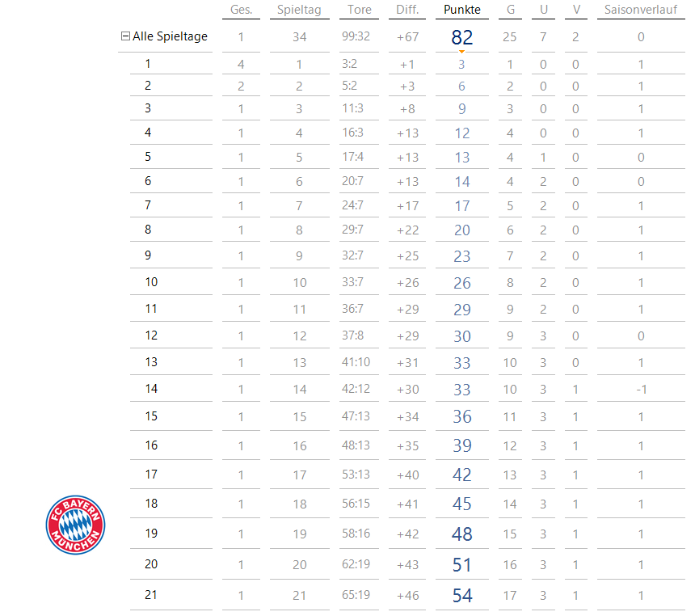The width and height of the screenshot is (695, 616).
Task: Click the Ges. column header
Action: click(x=241, y=10)
